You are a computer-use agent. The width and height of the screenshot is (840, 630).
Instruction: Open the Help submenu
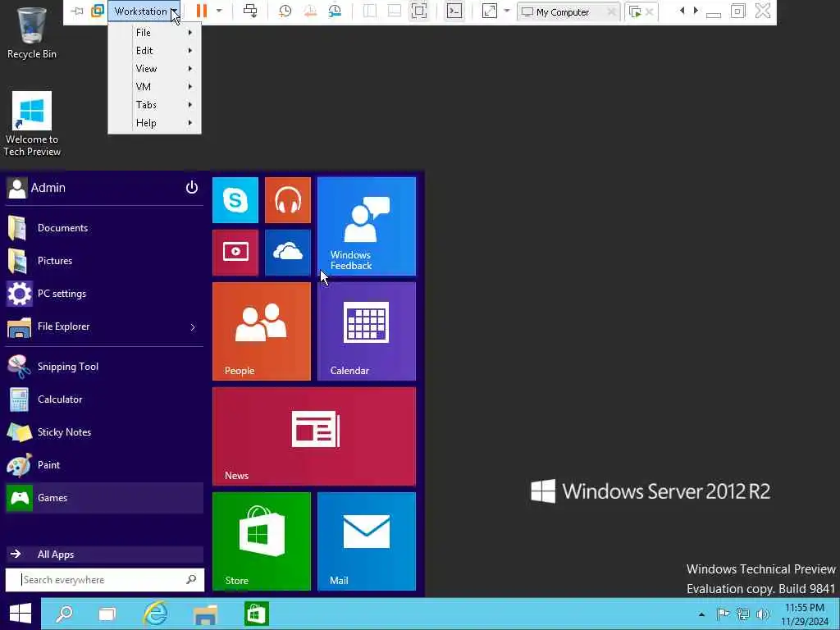[154, 123]
